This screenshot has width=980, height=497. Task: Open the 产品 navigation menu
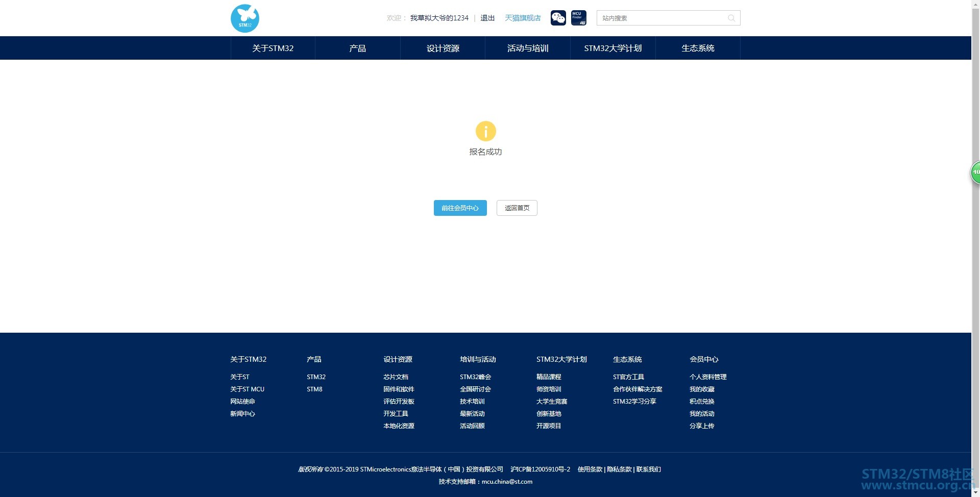[x=358, y=48]
